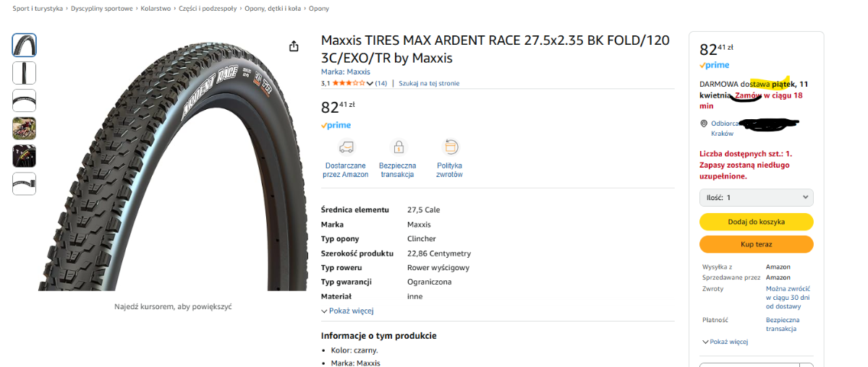Add the tire with Dodaj do koszyka
868x367 pixels.
[x=756, y=222]
